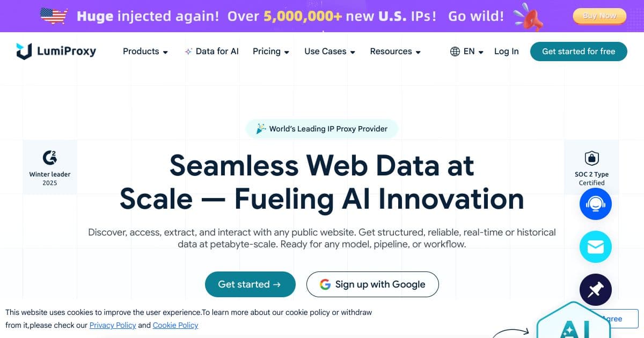This screenshot has width=644, height=338.
Task: Click the dark pin floating button
Action: coord(596,290)
